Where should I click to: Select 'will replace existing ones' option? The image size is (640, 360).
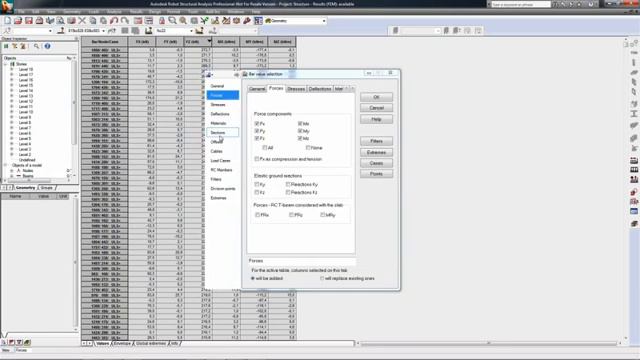[322, 278]
